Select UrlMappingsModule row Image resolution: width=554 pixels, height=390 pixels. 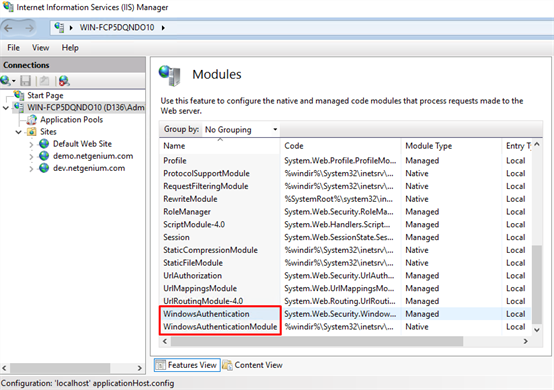345,288
